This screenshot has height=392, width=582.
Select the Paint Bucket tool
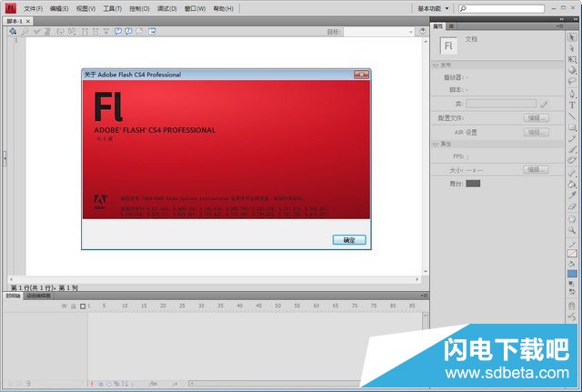click(x=572, y=184)
